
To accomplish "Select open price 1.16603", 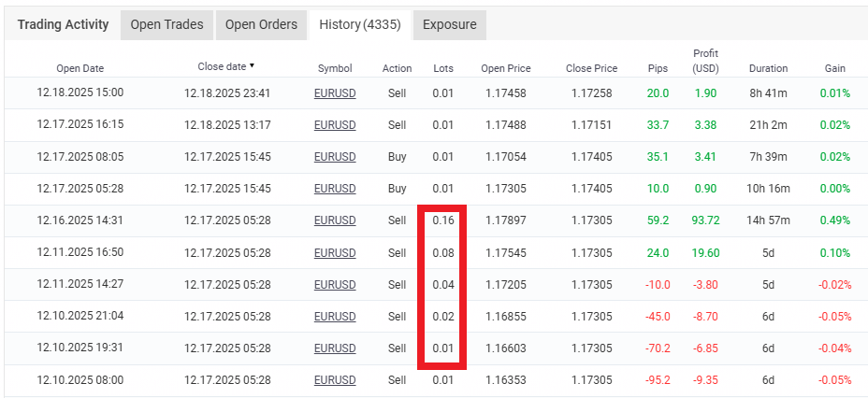I will (x=506, y=348).
